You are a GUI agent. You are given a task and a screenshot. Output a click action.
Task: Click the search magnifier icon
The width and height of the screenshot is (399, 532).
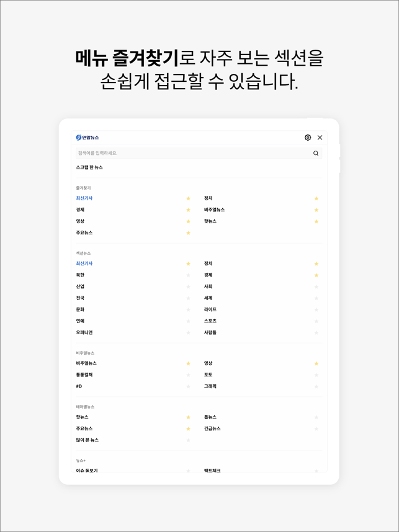pyautogui.click(x=316, y=153)
